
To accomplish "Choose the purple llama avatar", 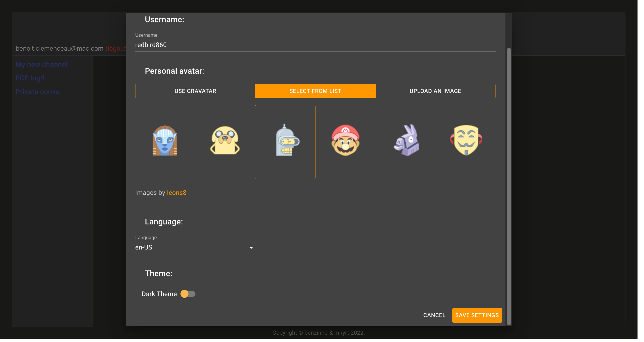I will [x=406, y=140].
